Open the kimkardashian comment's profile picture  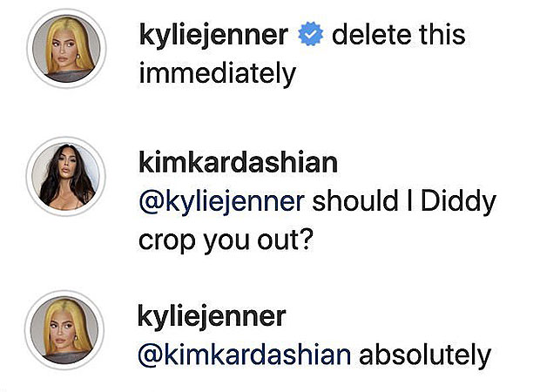[65, 176]
